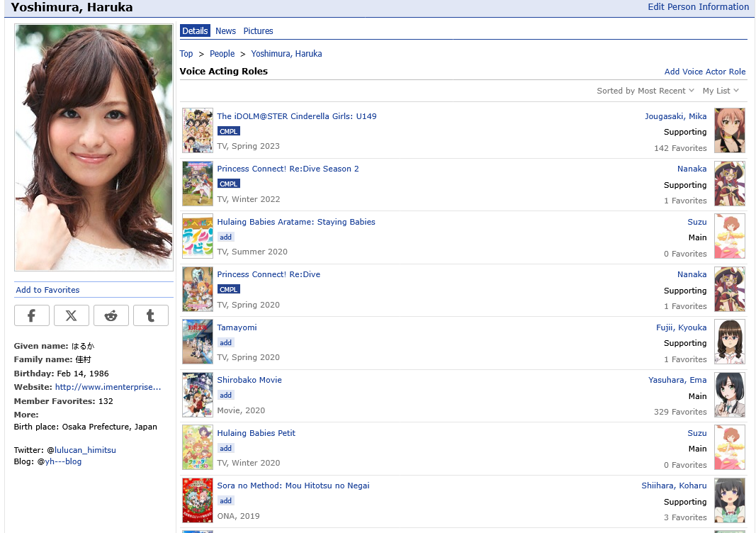
Task: Open Hulaing Babies Aratame cover thumbnail
Action: click(198, 236)
